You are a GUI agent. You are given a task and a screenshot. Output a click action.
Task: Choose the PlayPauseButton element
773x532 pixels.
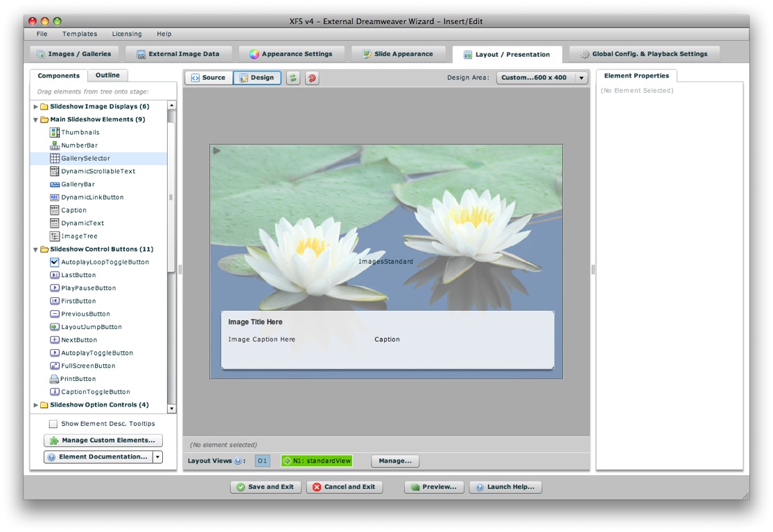pyautogui.click(x=88, y=288)
